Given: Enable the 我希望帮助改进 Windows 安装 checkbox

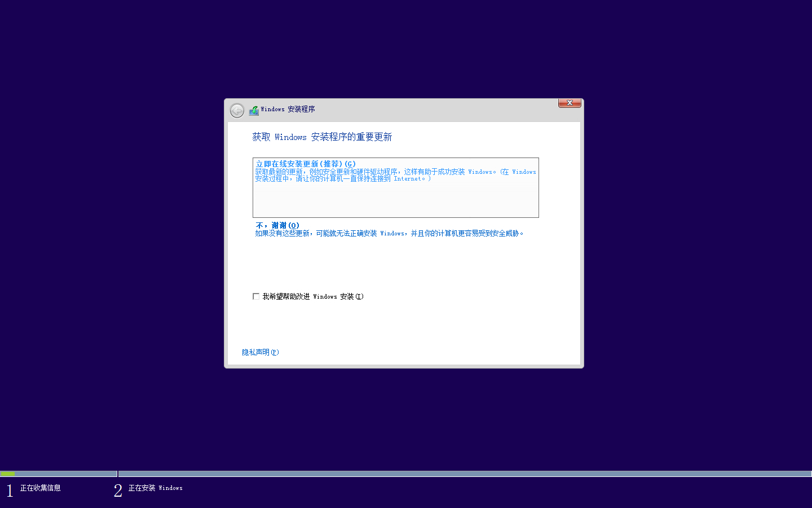Looking at the screenshot, I should [x=256, y=296].
